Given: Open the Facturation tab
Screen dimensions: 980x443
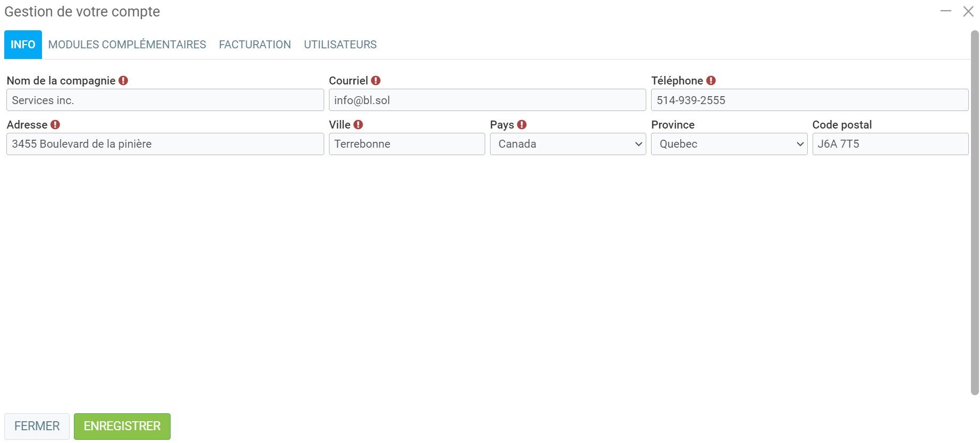Looking at the screenshot, I should (x=255, y=45).
